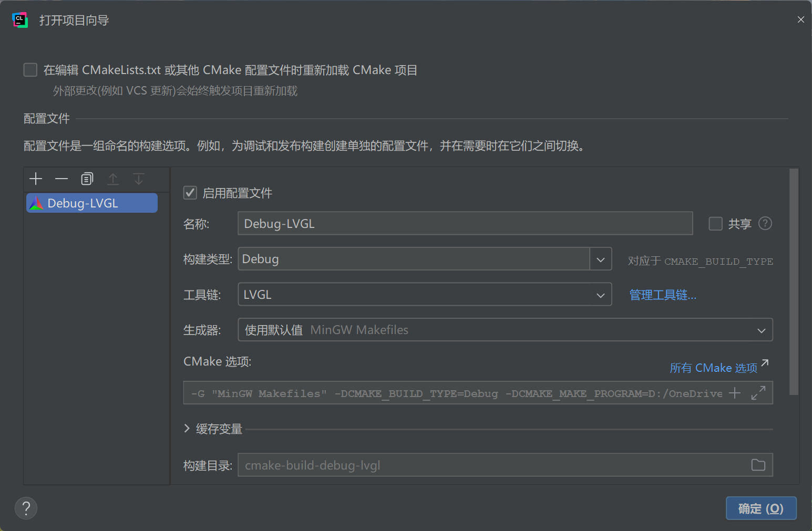Toggle reload CMake project on edit checkbox
This screenshot has height=531, width=812.
point(30,70)
